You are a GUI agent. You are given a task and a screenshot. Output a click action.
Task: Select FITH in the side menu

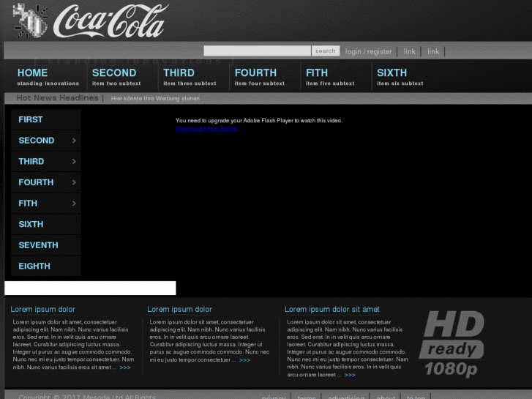[x=46, y=204]
